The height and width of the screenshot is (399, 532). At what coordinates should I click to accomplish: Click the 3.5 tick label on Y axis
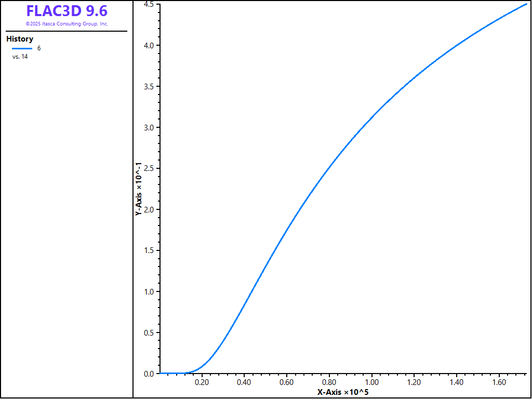[149, 87]
